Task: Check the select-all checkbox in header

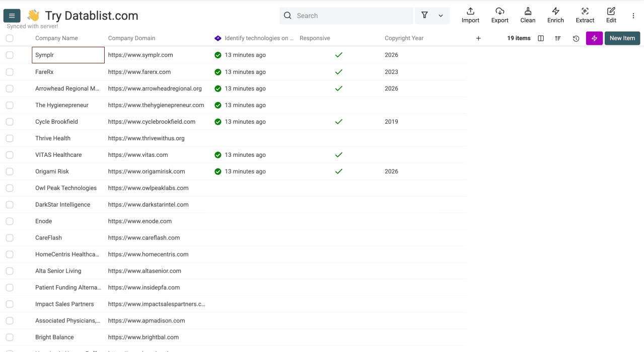Action: [x=9, y=38]
